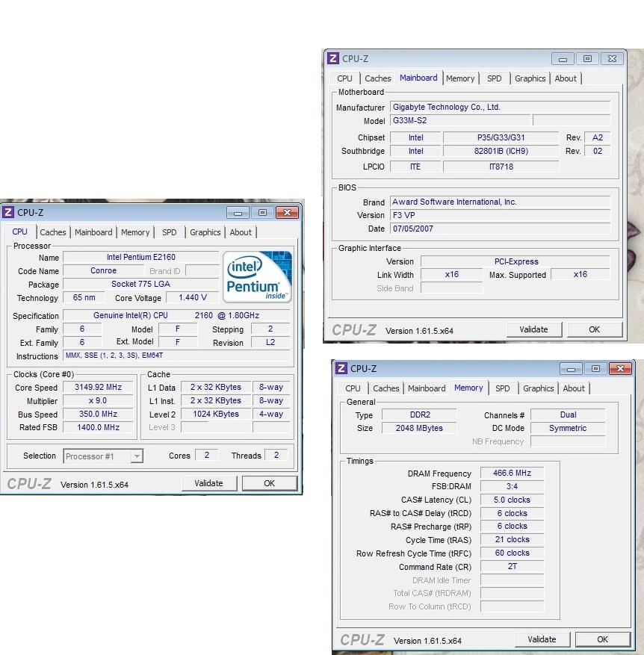This screenshot has height=655, width=644.
Task: Open Graphics tab in CPU window
Action: (205, 232)
